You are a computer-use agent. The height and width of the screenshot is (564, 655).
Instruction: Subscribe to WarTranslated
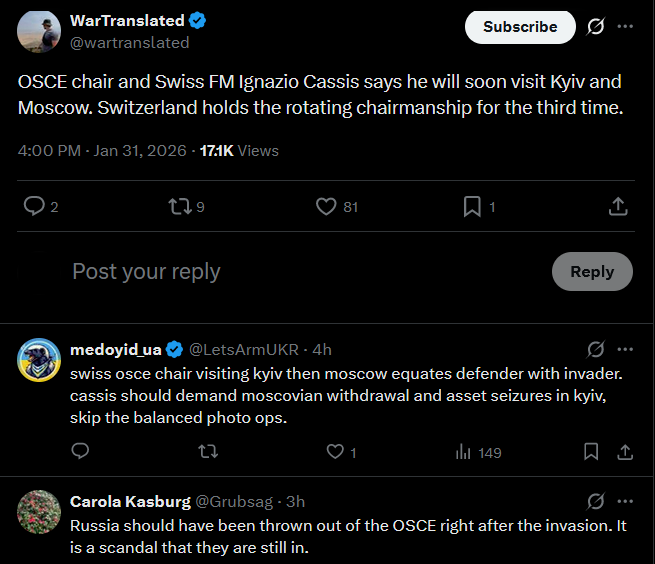[520, 27]
